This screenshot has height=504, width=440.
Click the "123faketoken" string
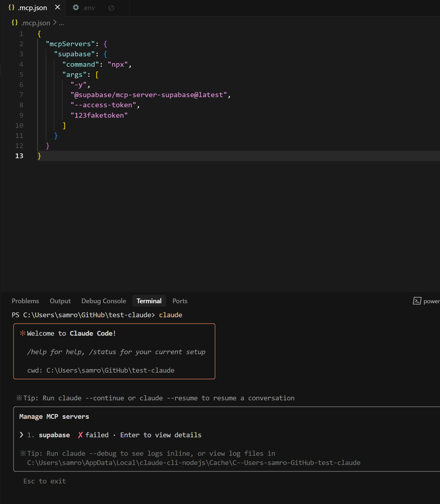[x=99, y=115]
